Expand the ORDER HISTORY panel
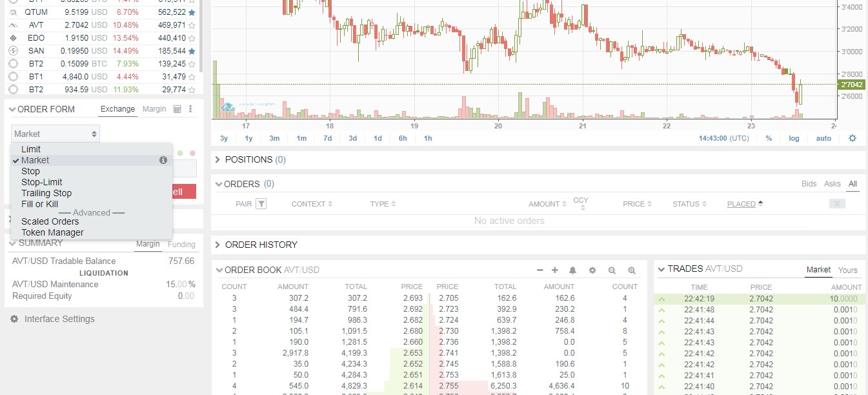Image resolution: width=868 pixels, height=395 pixels. click(x=217, y=245)
